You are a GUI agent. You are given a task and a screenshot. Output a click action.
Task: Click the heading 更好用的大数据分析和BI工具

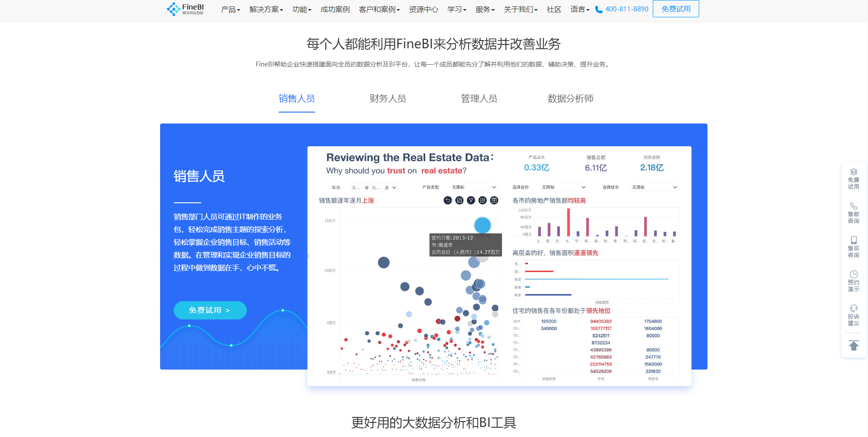(x=434, y=422)
